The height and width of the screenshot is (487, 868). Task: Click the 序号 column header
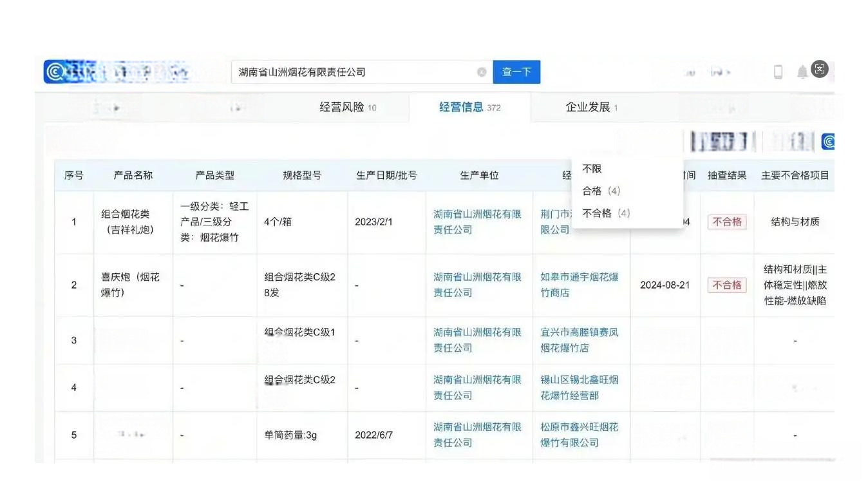(x=73, y=175)
